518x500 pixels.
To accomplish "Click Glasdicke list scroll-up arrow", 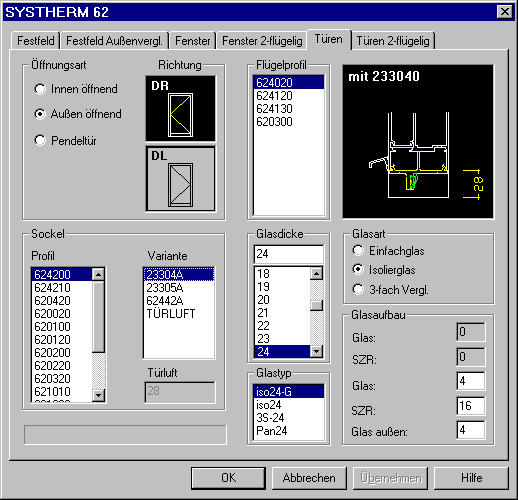I will [x=316, y=274].
